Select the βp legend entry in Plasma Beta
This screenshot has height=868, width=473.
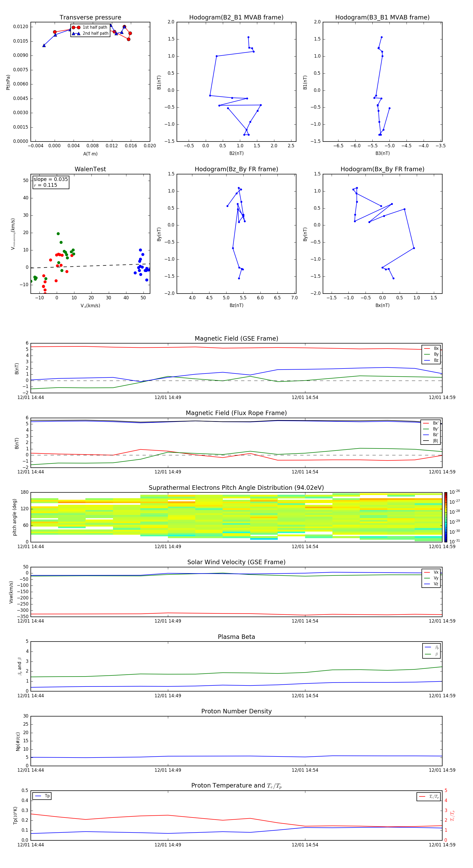tap(431, 647)
